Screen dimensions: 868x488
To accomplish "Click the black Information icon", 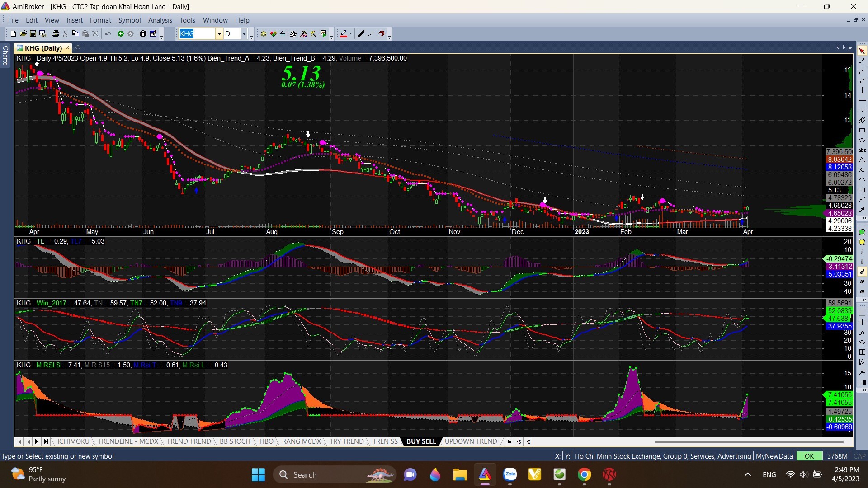I will coord(143,34).
